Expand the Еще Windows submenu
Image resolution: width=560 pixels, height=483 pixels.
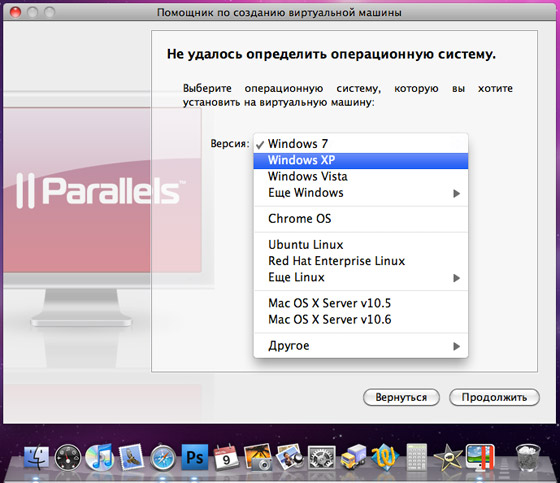[360, 193]
